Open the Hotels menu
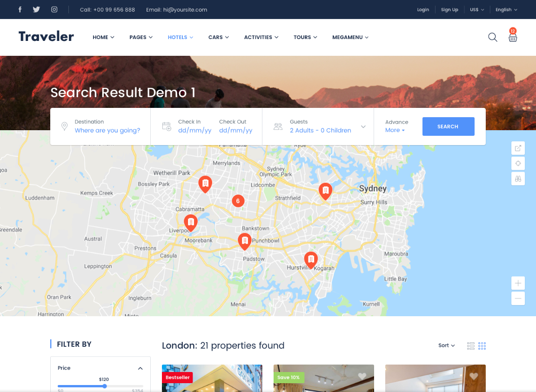 coord(180,37)
